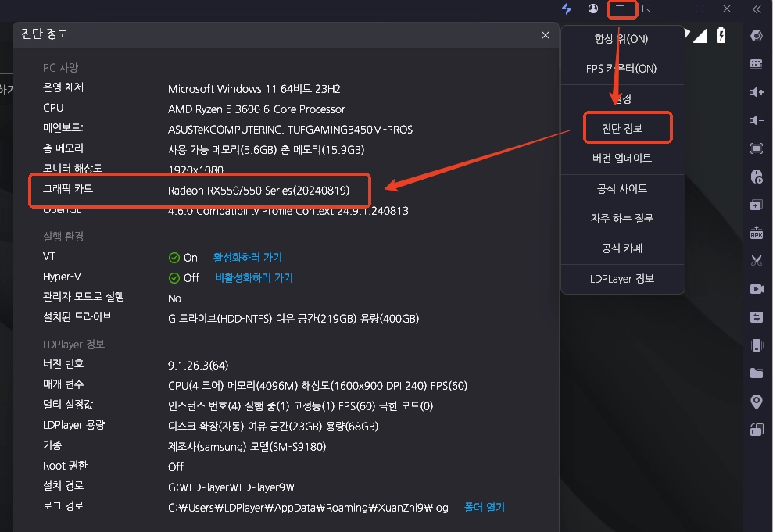This screenshot has height=532, width=773.
Task: Toggle FPS 카운터(ON) menu item
Action: [x=621, y=69]
